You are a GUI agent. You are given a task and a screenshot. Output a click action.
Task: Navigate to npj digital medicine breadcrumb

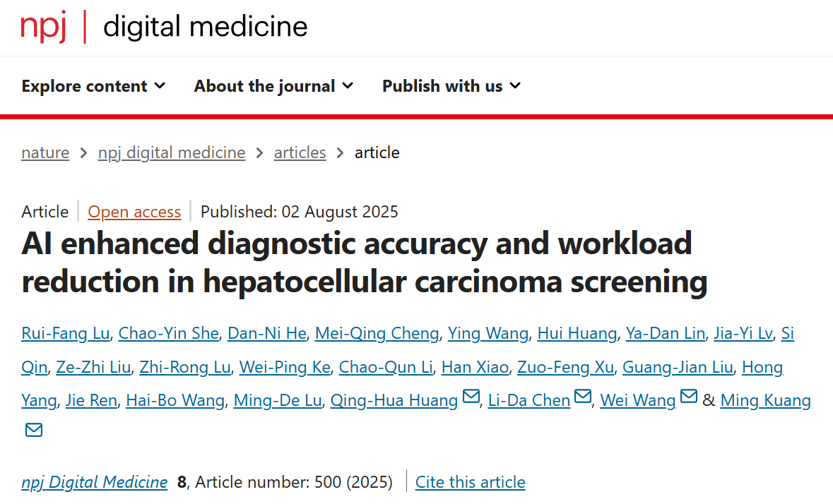point(172,152)
